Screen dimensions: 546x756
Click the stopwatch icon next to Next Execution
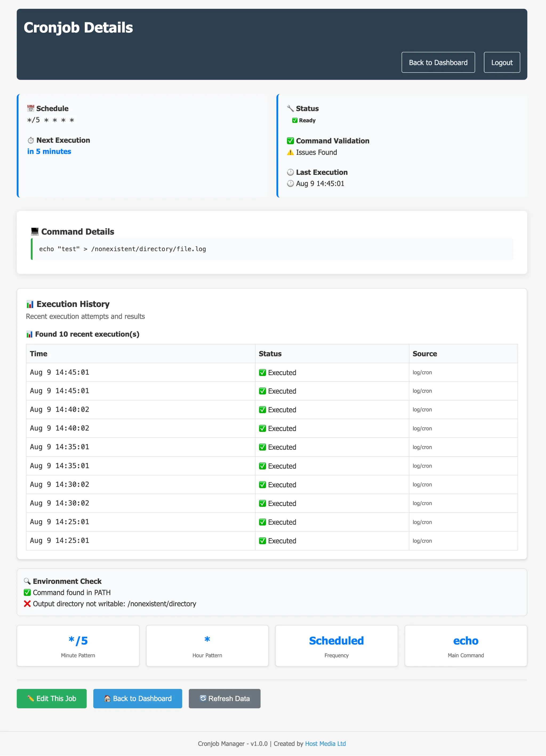point(31,140)
